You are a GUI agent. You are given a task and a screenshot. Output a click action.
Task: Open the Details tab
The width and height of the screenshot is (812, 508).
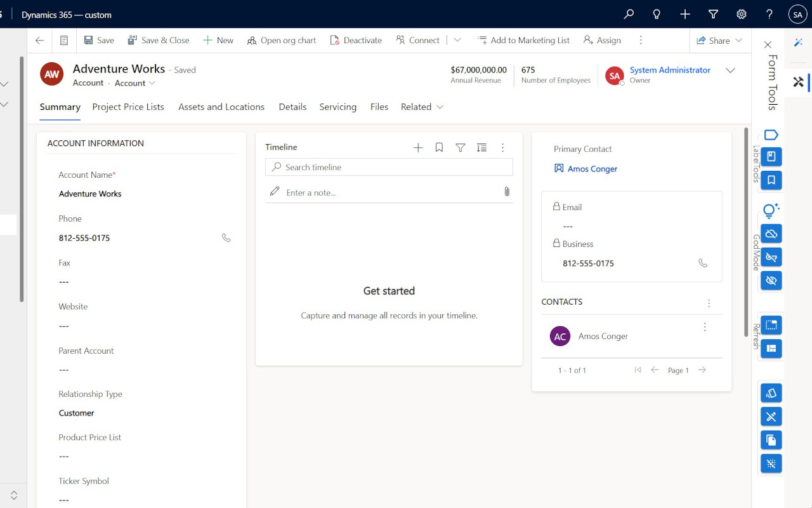(292, 107)
